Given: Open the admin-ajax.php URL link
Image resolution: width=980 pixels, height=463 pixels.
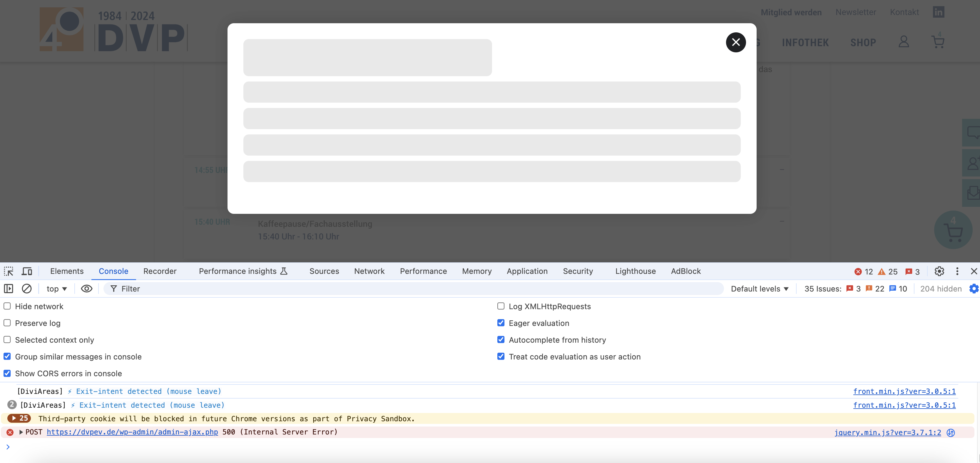Looking at the screenshot, I should (x=132, y=432).
